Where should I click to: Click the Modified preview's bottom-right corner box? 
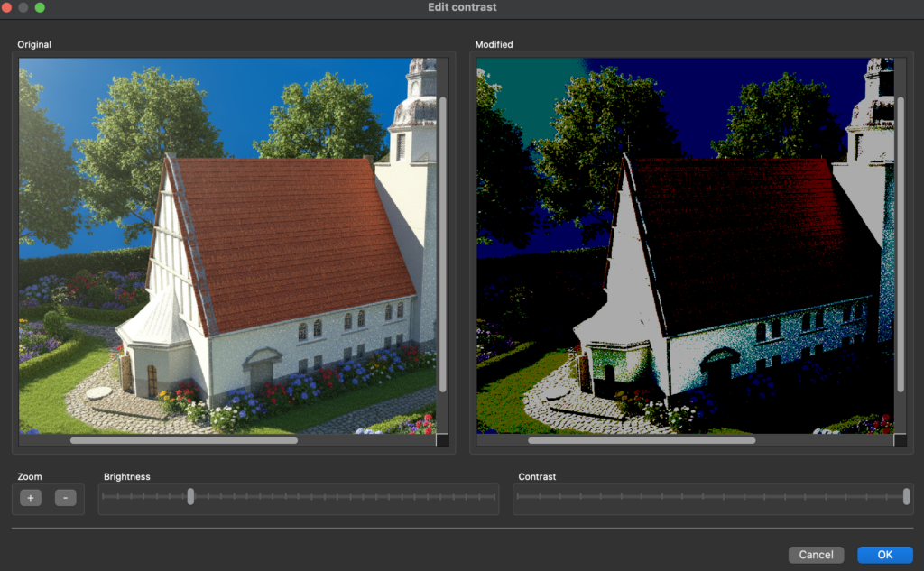point(900,440)
